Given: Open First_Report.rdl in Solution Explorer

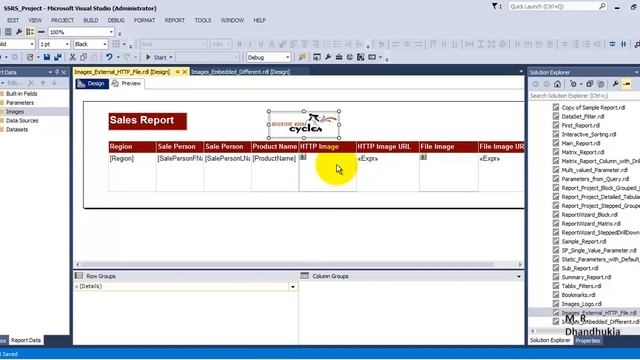Looking at the screenshot, I should [580, 125].
